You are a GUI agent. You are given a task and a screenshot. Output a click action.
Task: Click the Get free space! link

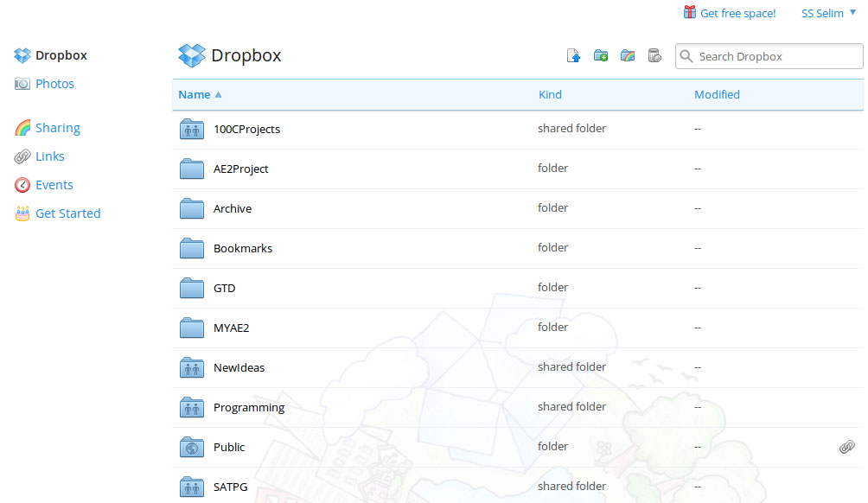tap(738, 13)
